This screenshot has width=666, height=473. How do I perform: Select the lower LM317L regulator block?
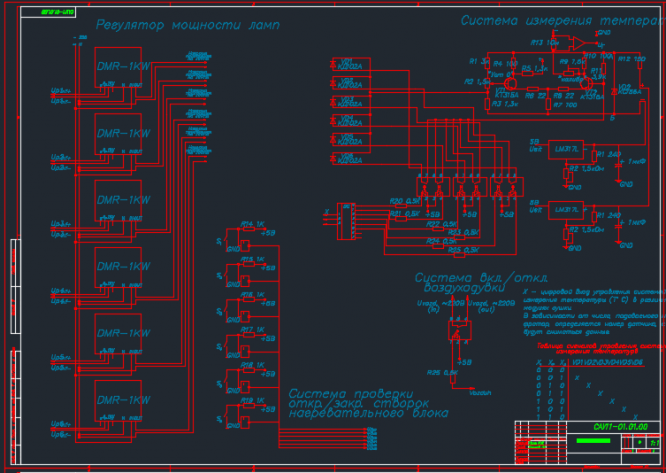coord(565,210)
